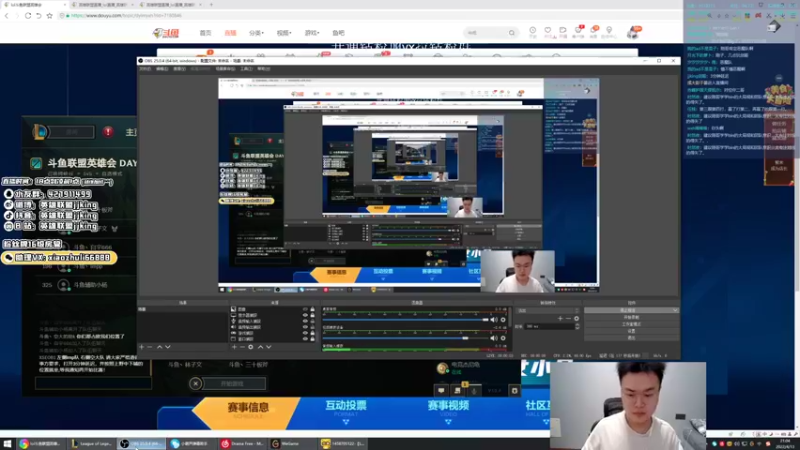
Task: Move selected source up arrow
Action: (260, 347)
